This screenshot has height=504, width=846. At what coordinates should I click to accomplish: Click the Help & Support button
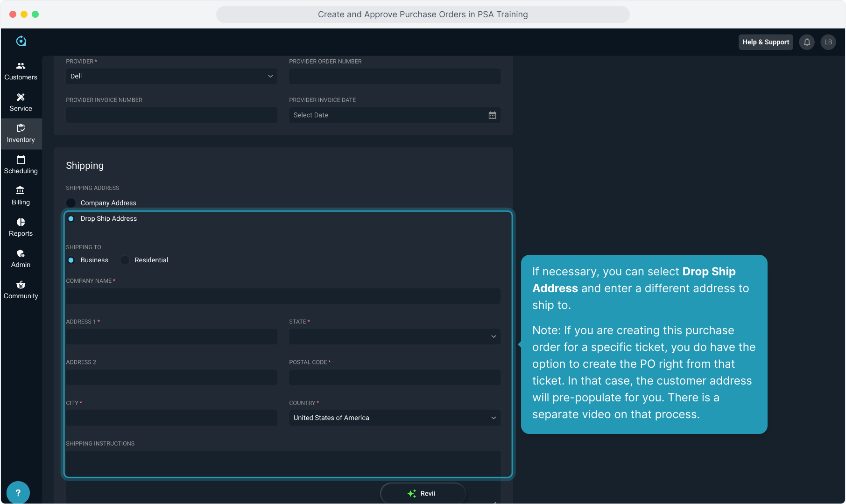(x=766, y=42)
